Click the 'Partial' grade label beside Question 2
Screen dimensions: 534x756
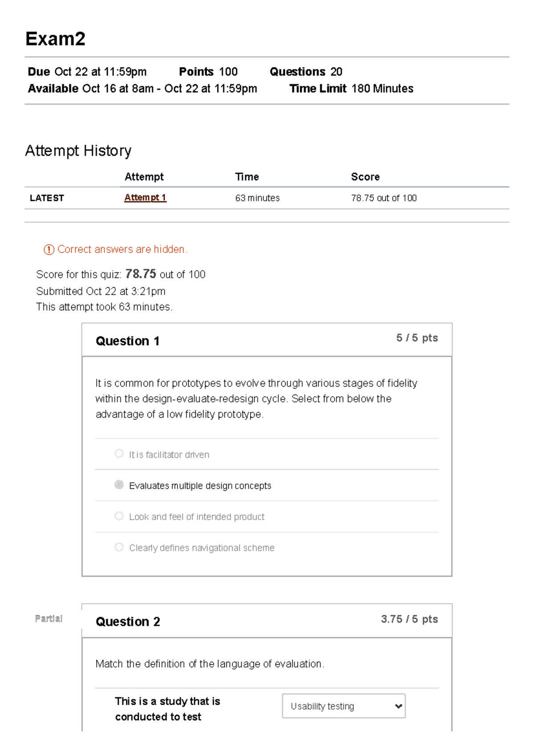(49, 618)
